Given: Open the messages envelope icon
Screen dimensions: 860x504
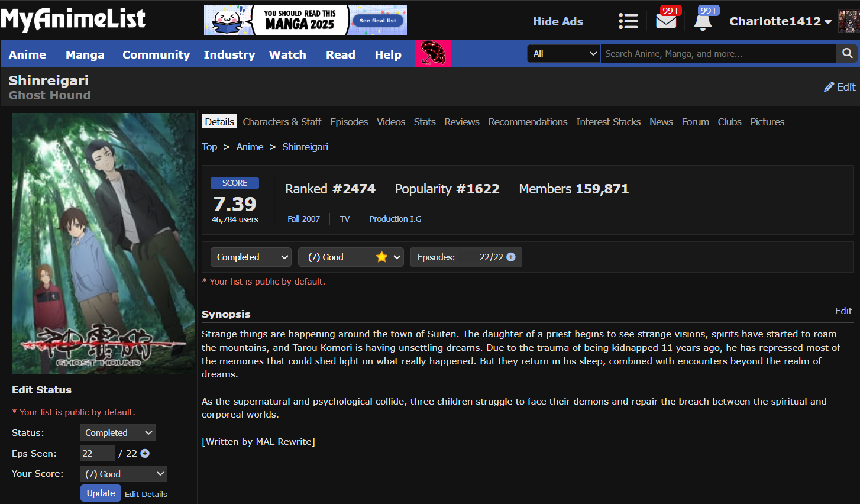Looking at the screenshot, I should pos(666,21).
